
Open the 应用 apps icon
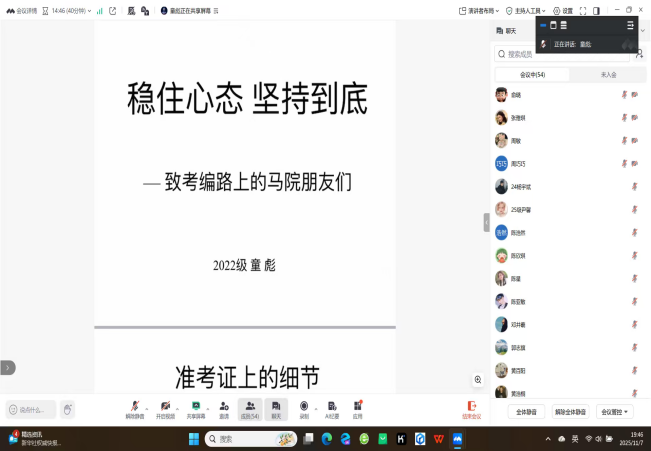tap(357, 406)
